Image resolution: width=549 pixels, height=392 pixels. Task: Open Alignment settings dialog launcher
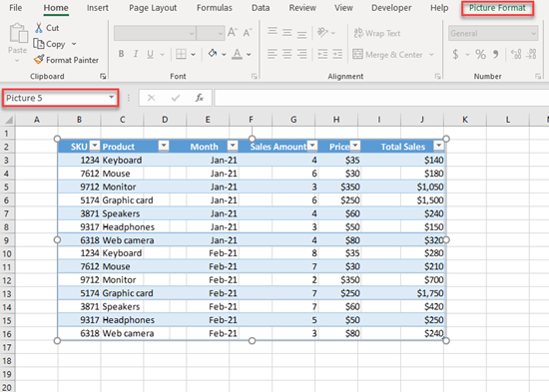437,76
